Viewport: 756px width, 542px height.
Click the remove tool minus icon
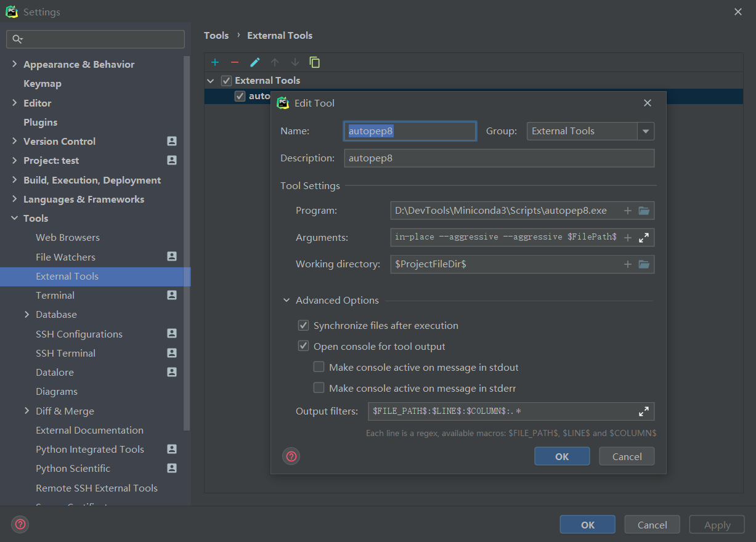coord(235,62)
